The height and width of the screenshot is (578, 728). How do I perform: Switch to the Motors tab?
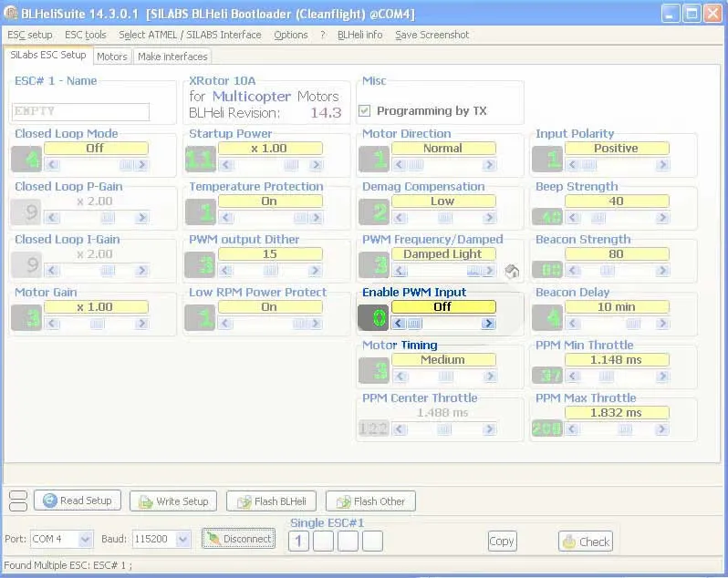(x=112, y=57)
